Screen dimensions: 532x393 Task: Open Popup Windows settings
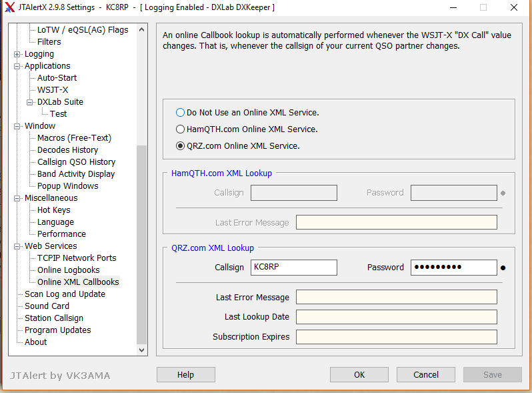(67, 186)
